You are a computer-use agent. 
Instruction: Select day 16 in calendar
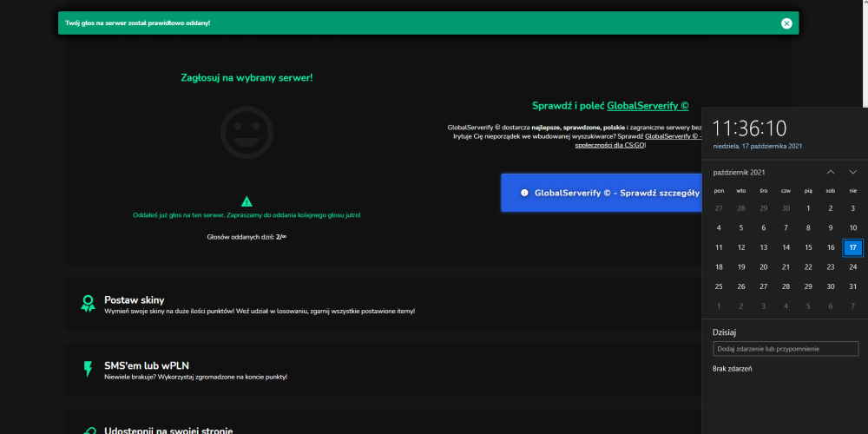(x=831, y=247)
